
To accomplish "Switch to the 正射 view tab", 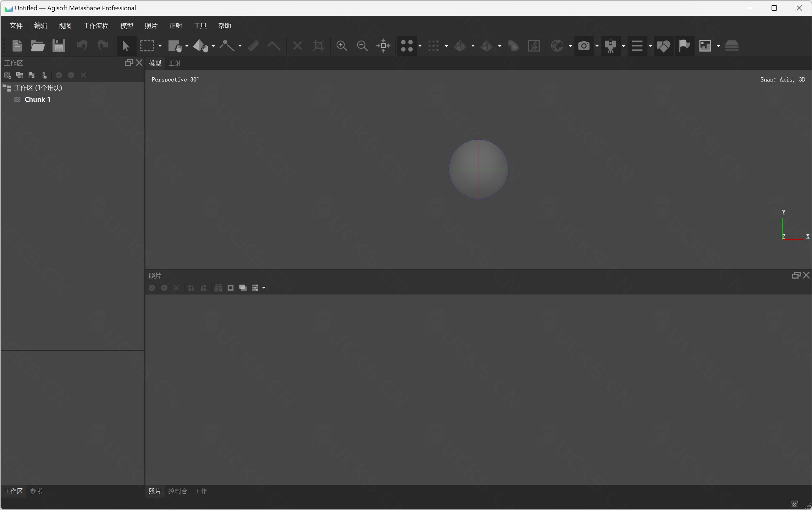I will [175, 63].
